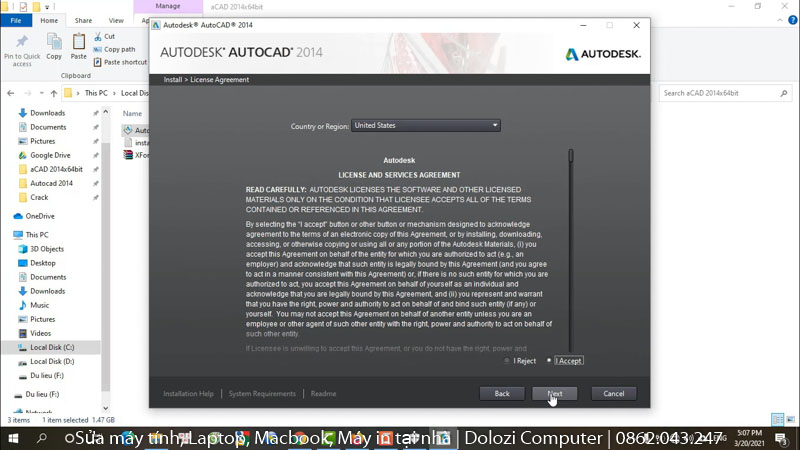The height and width of the screenshot is (450, 800).
Task: Switch to the Home ribbon tab
Action: (49, 20)
